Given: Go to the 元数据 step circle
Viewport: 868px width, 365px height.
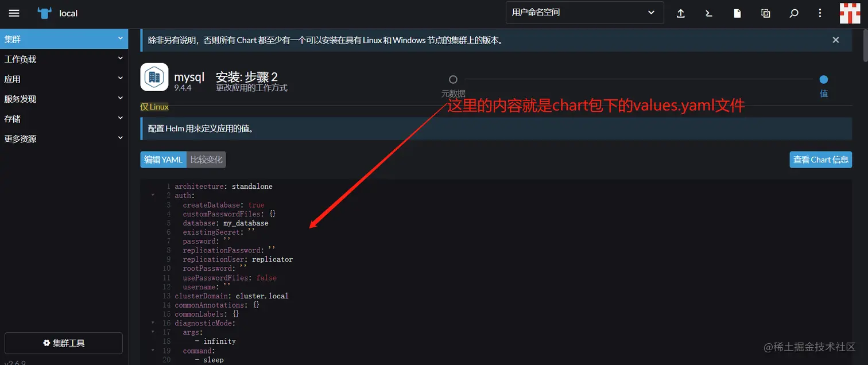Looking at the screenshot, I should point(453,79).
